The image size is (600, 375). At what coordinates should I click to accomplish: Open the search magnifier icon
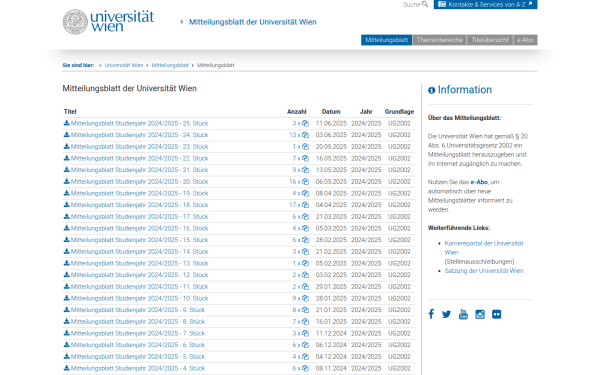pyautogui.click(x=425, y=4)
